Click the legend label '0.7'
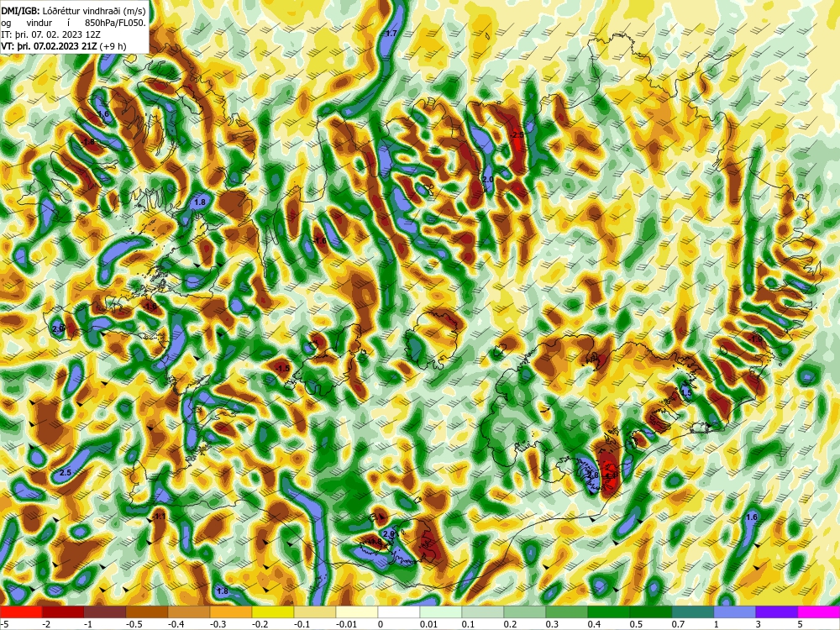 pyautogui.click(x=678, y=624)
